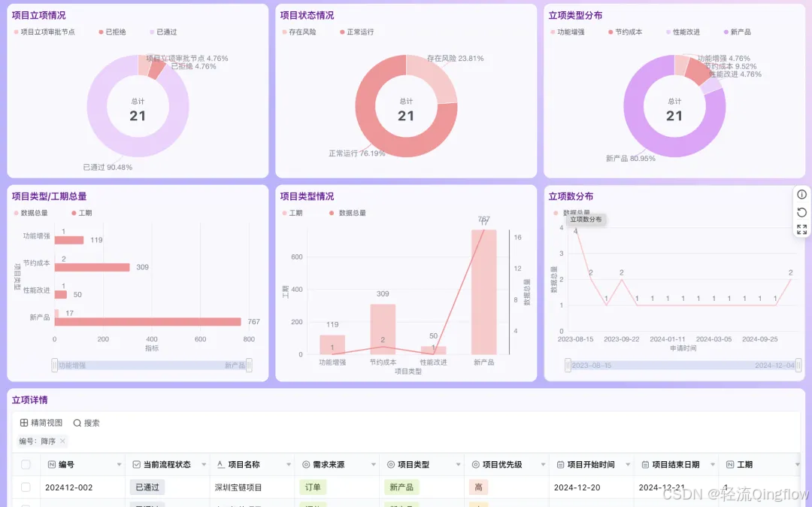Open the 项目开始时间 column dropdown arrow
Image resolution: width=812 pixels, height=507 pixels.
[628, 465]
